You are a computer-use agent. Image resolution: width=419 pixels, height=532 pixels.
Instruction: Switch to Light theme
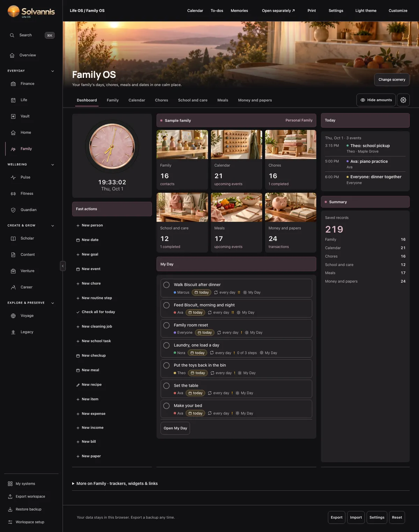click(366, 11)
